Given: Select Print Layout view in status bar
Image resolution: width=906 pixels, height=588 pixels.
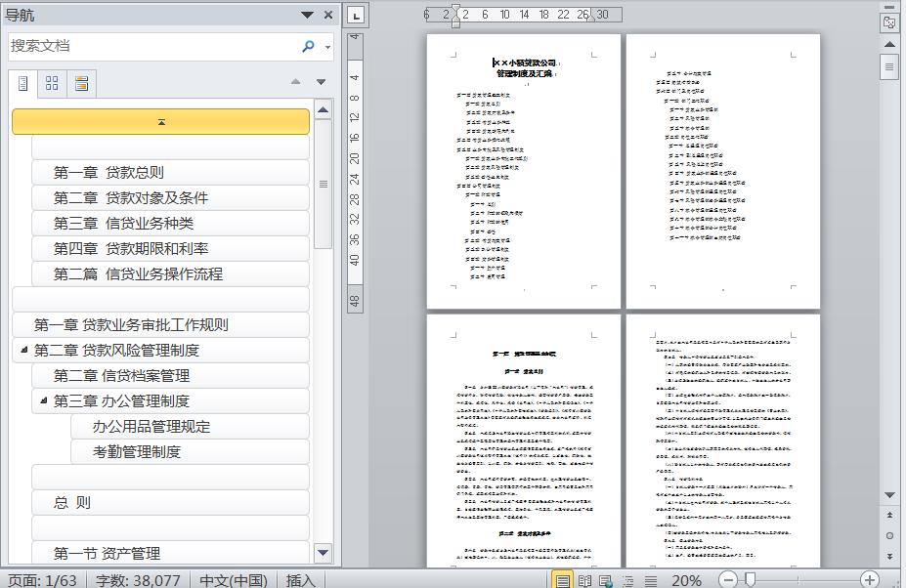Looking at the screenshot, I should 562,580.
